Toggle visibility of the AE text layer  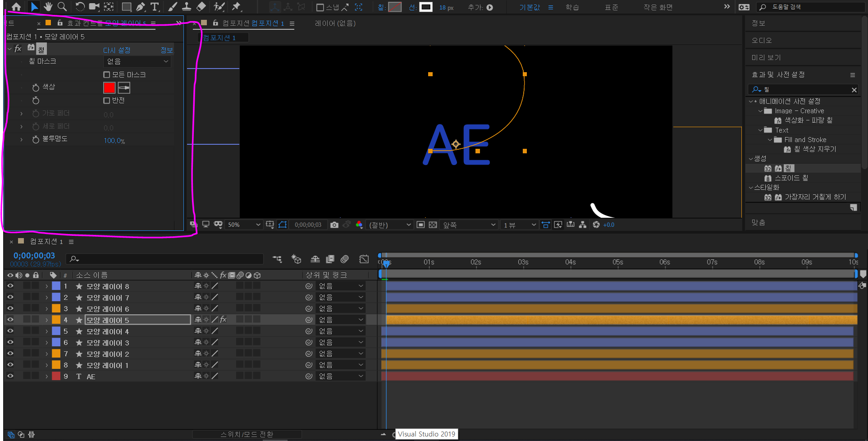coord(10,376)
